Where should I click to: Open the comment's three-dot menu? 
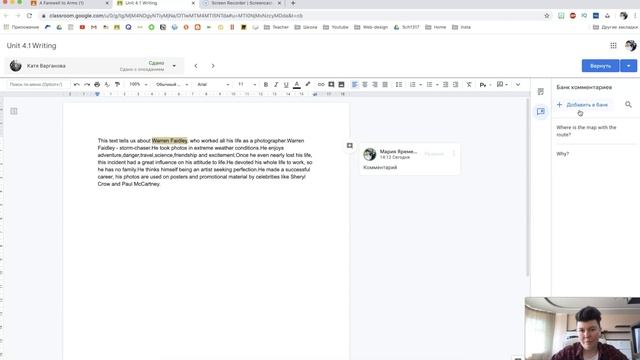[x=453, y=154]
